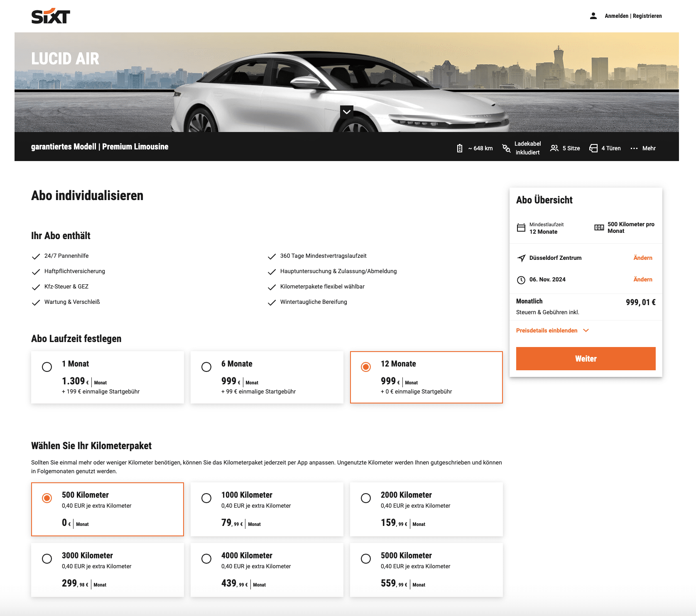Viewport: 696px width, 616px height.
Task: Click checkmark next to Hauptuntersuchung & Zulassung
Action: click(x=272, y=271)
